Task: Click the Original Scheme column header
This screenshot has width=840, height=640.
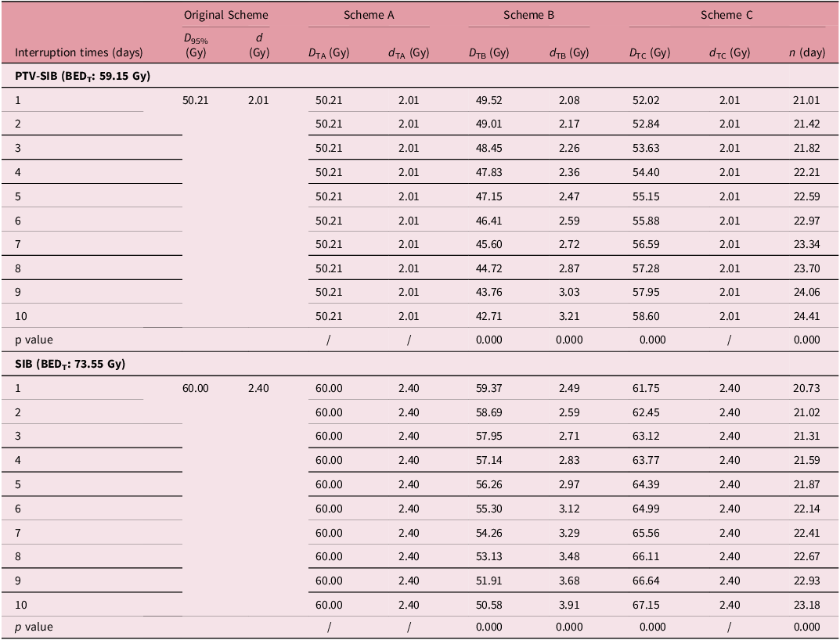Action: 225,15
